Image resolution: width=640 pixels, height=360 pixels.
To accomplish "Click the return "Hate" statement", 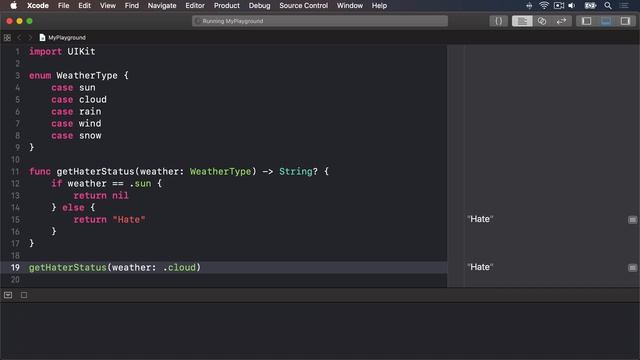I will click(109, 220).
